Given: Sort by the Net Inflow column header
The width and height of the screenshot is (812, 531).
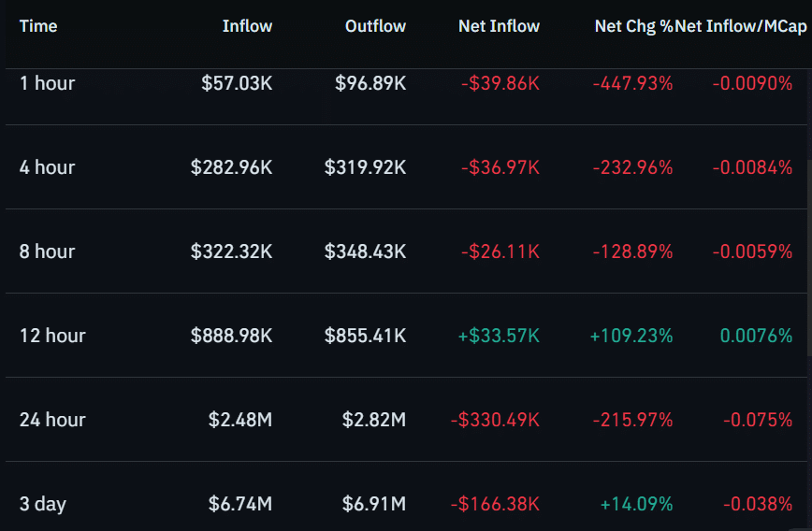Looking at the screenshot, I should [x=499, y=26].
